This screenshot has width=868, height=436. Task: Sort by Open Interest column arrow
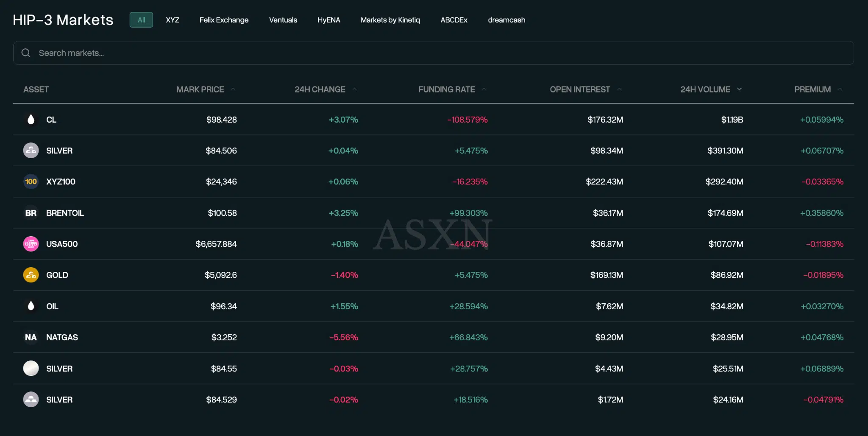(x=619, y=89)
